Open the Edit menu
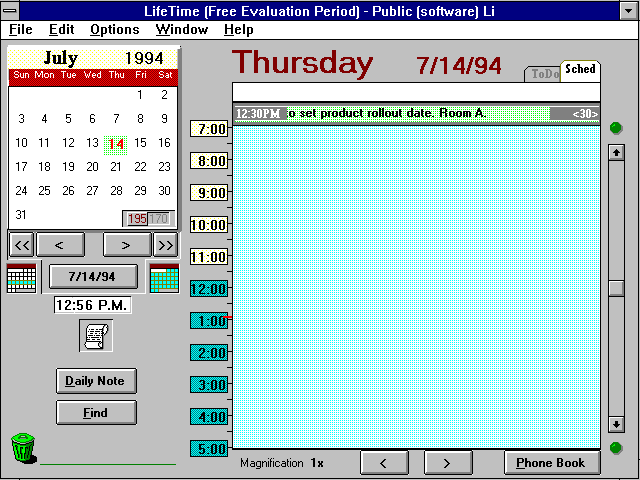 click(62, 29)
